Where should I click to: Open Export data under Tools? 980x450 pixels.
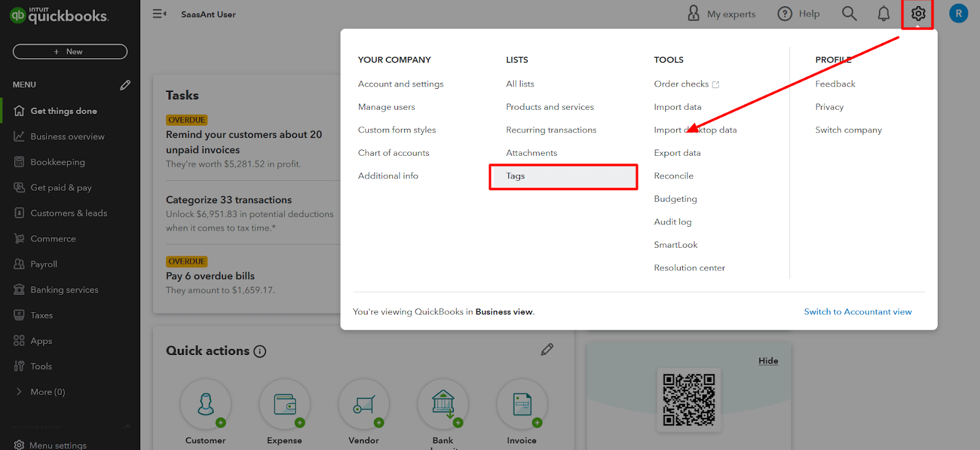click(x=677, y=153)
